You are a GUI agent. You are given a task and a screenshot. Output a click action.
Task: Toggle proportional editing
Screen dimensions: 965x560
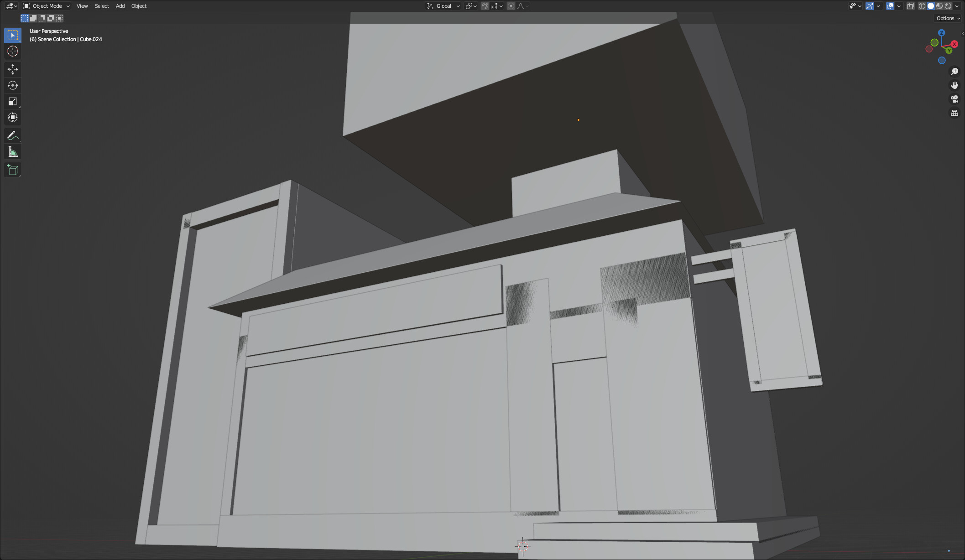pyautogui.click(x=511, y=6)
